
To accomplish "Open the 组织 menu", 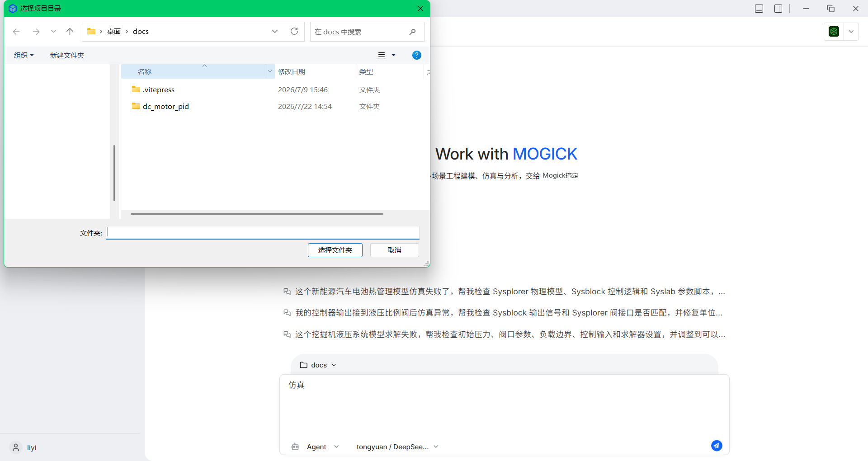I will (24, 55).
